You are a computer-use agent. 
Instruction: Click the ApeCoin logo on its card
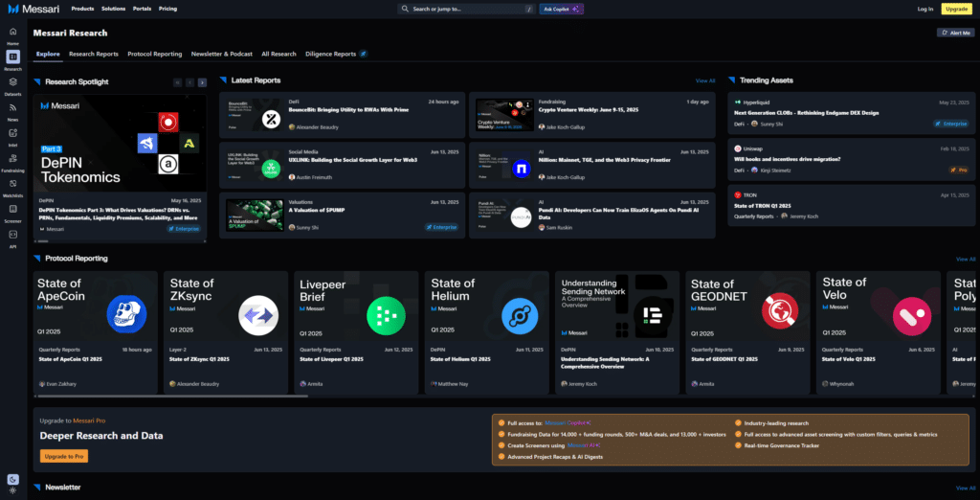[126, 314]
